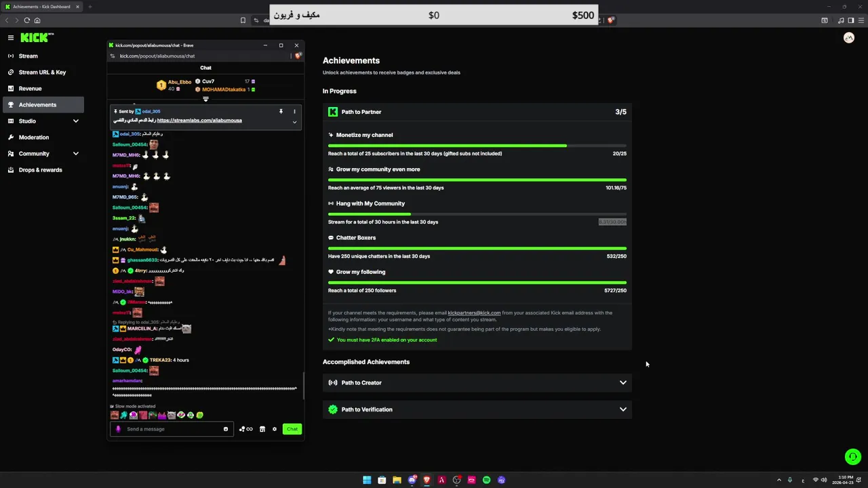Open the profile avatar menu on the dashboard
Image resolution: width=868 pixels, height=488 pixels.
pos(848,38)
